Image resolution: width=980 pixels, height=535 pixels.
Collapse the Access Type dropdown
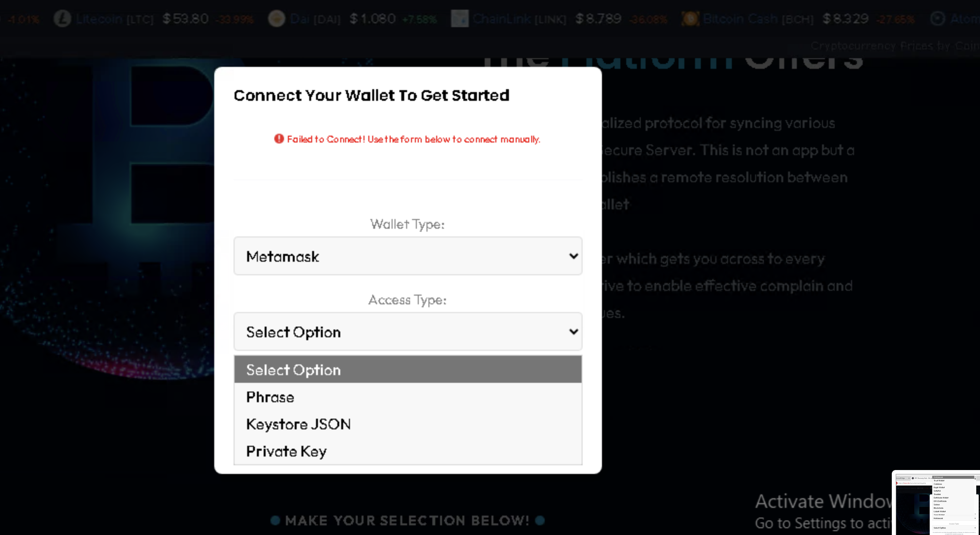click(407, 332)
